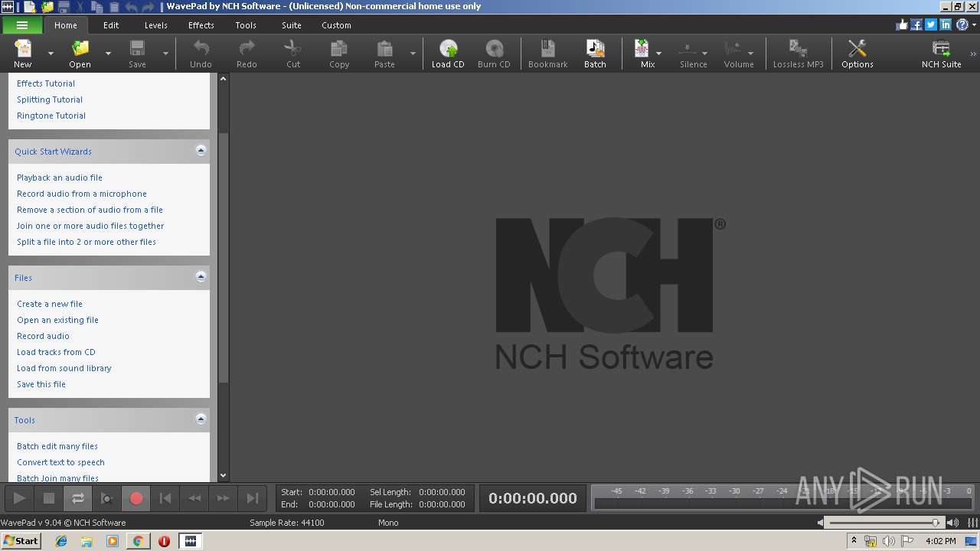The width and height of the screenshot is (980, 551).
Task: Click the Redo icon
Action: pos(247,54)
